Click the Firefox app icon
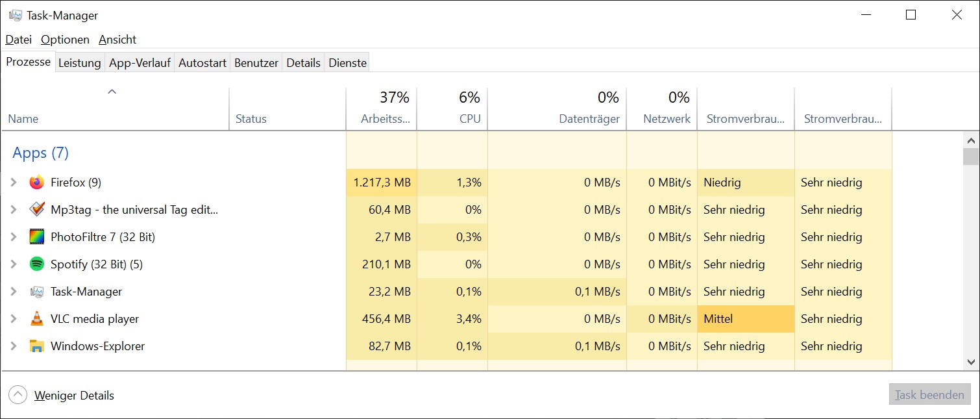This screenshot has height=419, width=980. [37, 183]
